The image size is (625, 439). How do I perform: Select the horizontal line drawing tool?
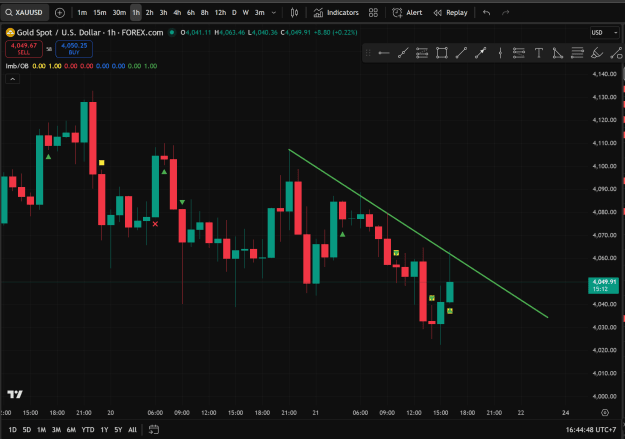[x=383, y=53]
